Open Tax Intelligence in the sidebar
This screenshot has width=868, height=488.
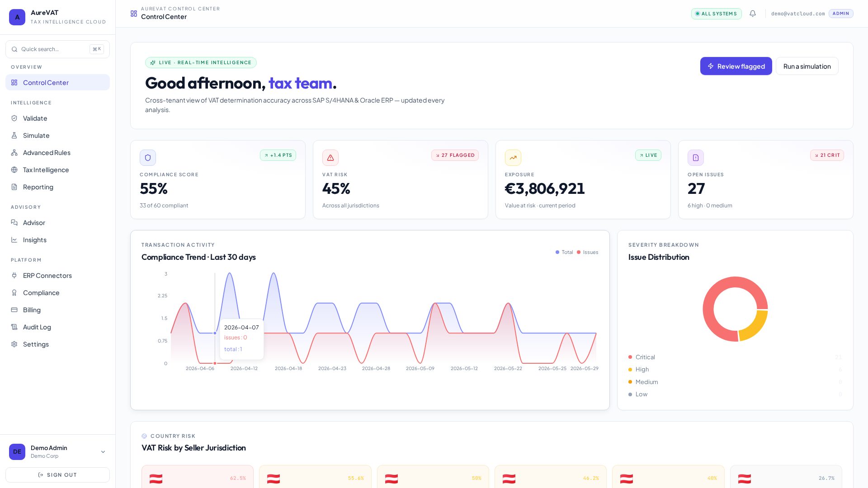[57, 170]
